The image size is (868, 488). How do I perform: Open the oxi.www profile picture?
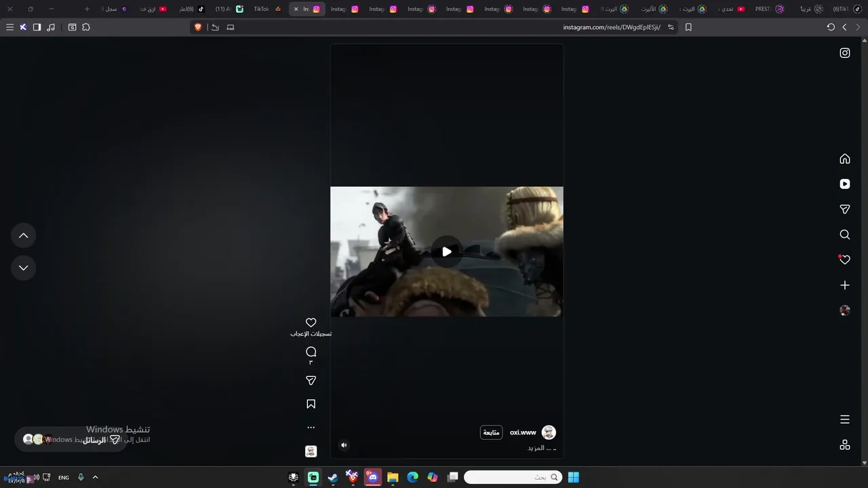pos(549,432)
